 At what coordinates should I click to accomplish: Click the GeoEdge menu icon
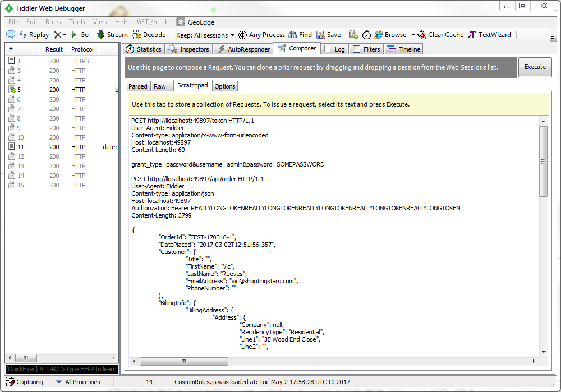[181, 22]
